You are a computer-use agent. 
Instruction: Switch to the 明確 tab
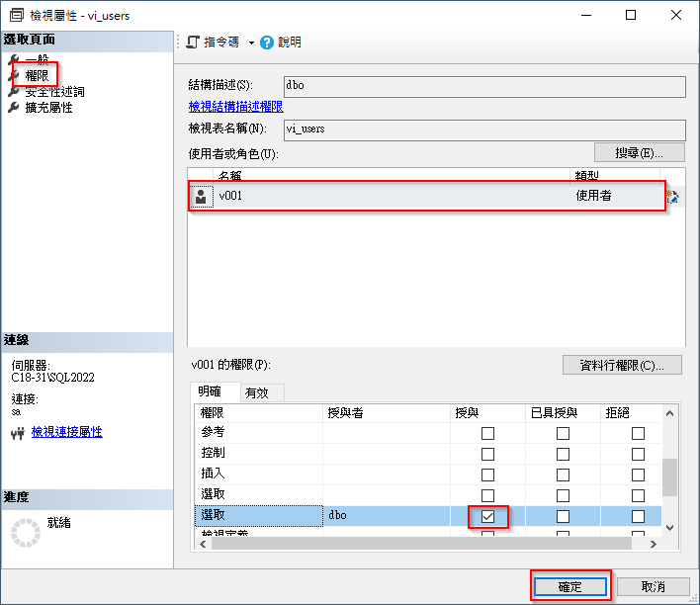click(215, 391)
